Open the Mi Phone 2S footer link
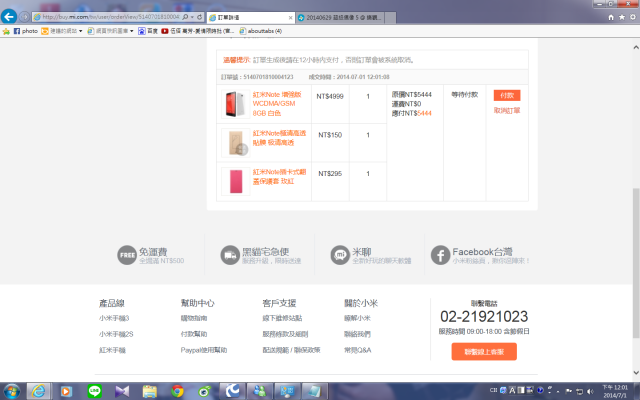This screenshot has width=640, height=400. pos(116,334)
